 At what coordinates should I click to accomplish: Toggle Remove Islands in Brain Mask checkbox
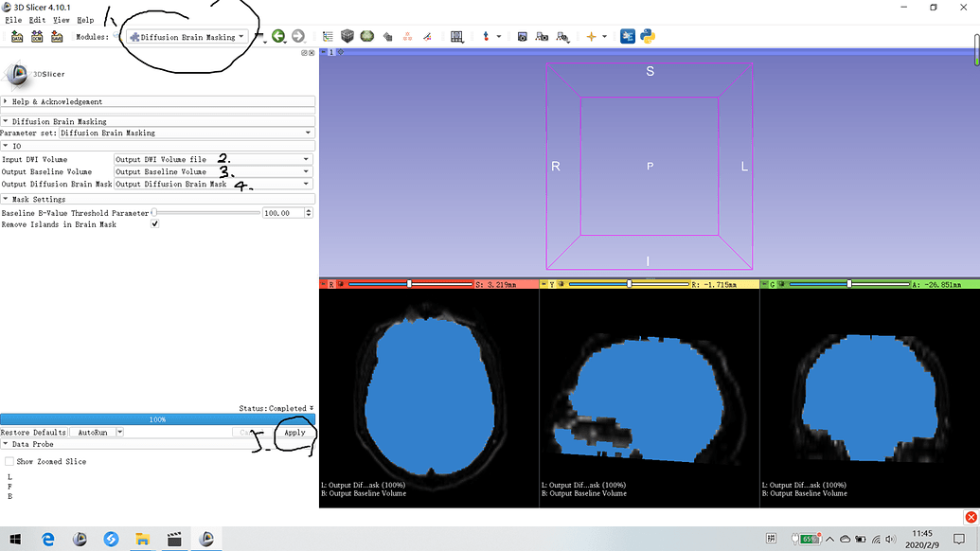pos(155,224)
